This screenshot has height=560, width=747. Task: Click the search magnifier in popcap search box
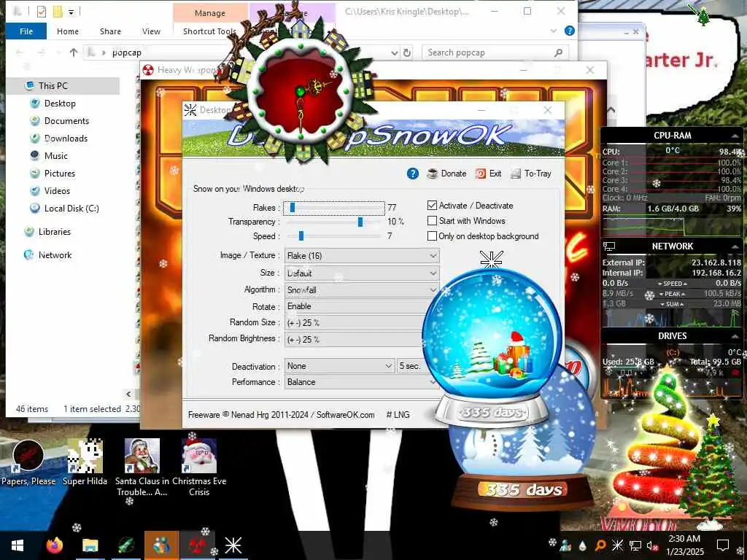click(x=558, y=52)
